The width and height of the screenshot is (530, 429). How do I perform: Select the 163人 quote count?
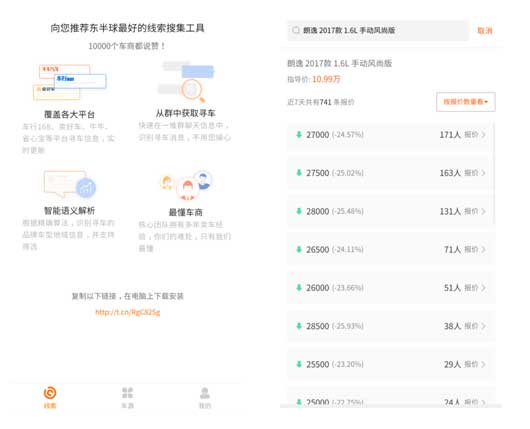tap(450, 173)
